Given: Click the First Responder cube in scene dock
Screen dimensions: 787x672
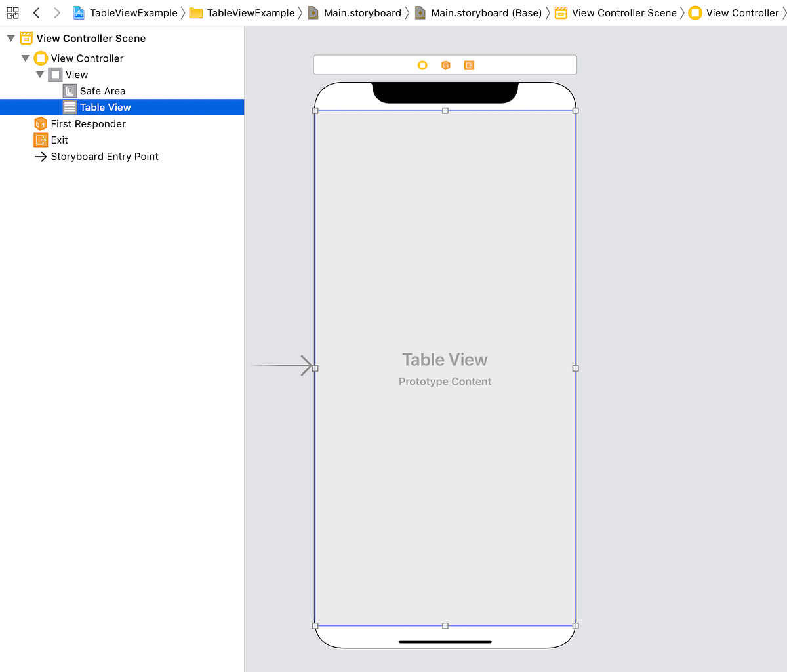Looking at the screenshot, I should [446, 65].
